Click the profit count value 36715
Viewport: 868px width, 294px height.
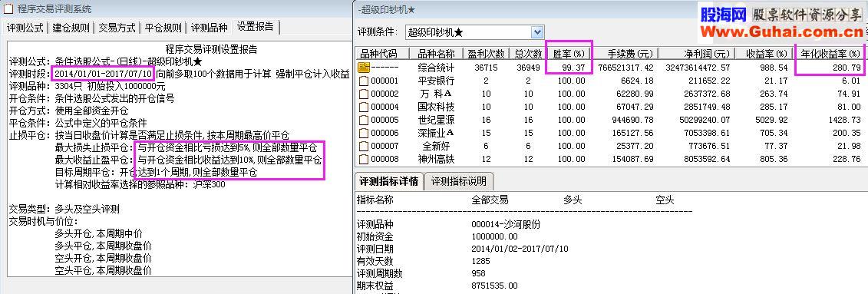pos(487,68)
